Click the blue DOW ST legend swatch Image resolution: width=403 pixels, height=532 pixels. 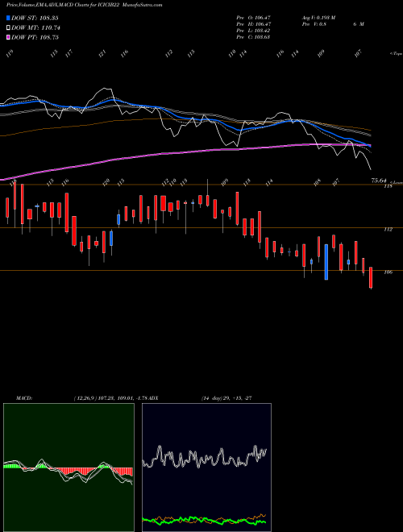pyautogui.click(x=8, y=18)
